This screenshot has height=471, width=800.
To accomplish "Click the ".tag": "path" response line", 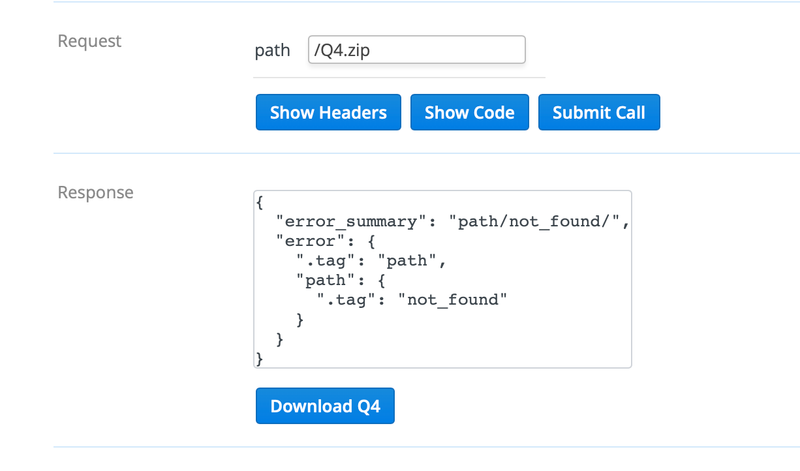I will pyautogui.click(x=370, y=261).
